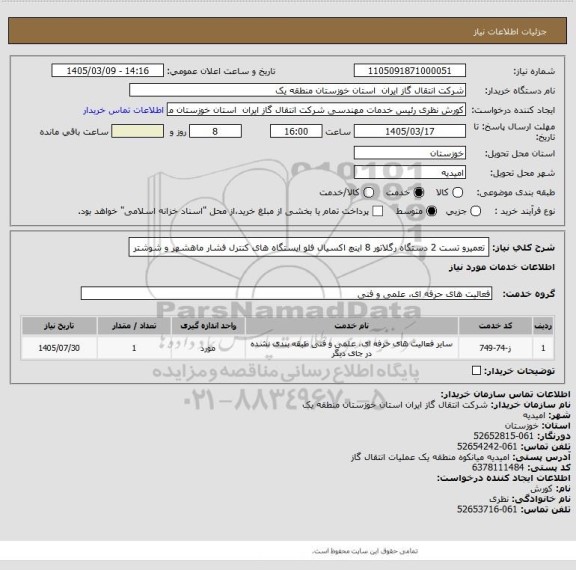Click the 16:00 hour field
Viewport: 576px width, 570px height.
296,131
